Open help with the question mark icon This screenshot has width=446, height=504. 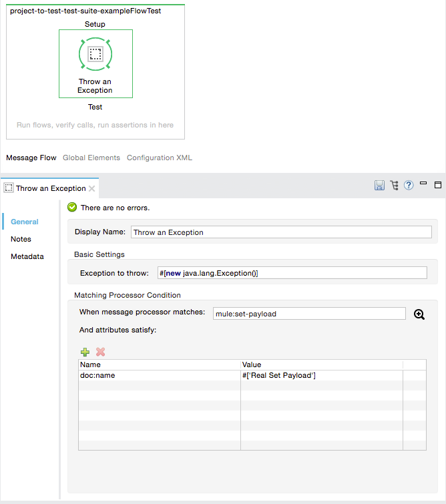click(x=409, y=186)
